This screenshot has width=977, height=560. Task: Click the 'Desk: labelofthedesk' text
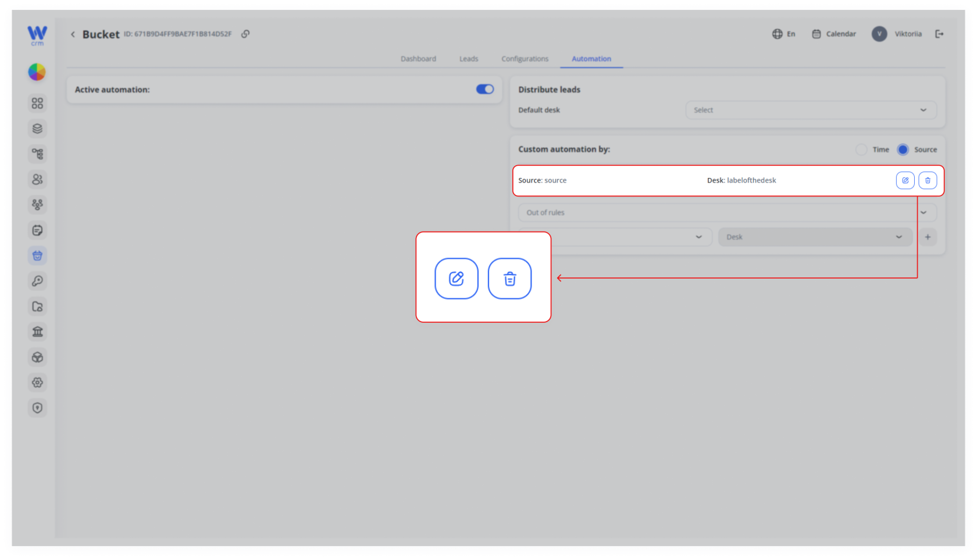pos(741,180)
